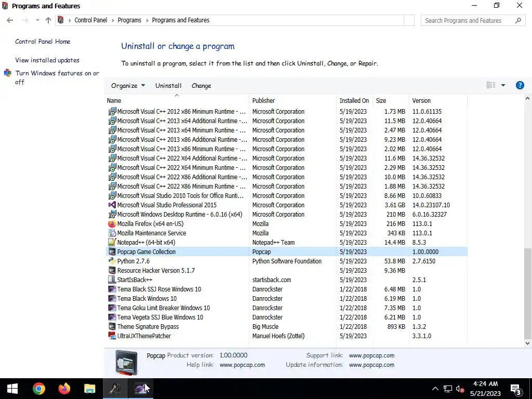Click the list vertical scrollbar thumb
Viewport: 532px width, 399px height.
527,294
